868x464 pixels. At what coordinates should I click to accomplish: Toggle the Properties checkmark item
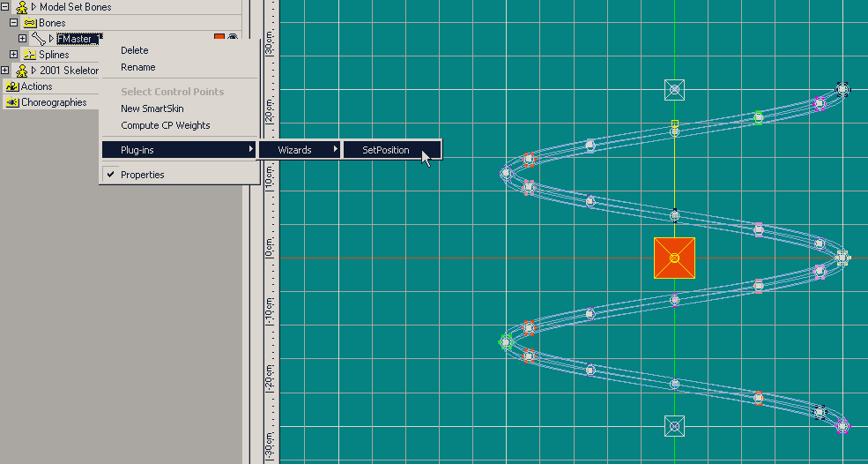[x=142, y=175]
